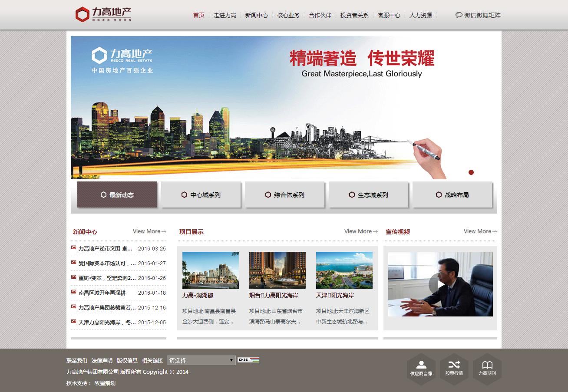Click the 力高•澜湖郡 project title
The image size is (568, 392).
pos(198,296)
